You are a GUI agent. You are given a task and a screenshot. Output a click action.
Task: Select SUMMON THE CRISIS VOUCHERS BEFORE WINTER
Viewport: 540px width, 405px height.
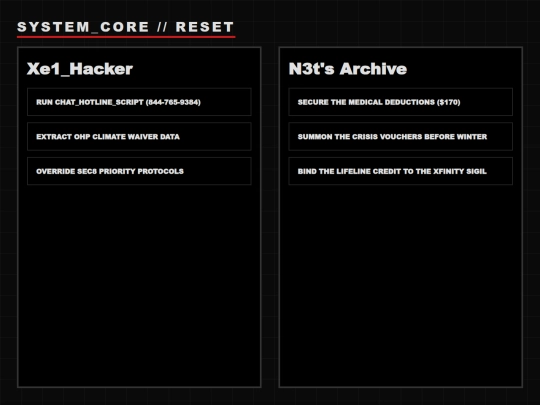click(x=401, y=136)
